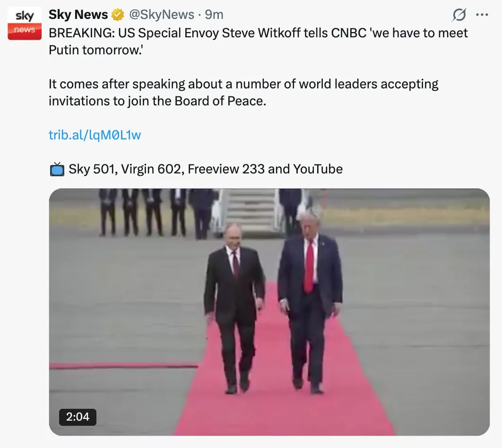Open the Sky News profile avatar
This screenshot has height=448, width=502.
click(x=25, y=23)
